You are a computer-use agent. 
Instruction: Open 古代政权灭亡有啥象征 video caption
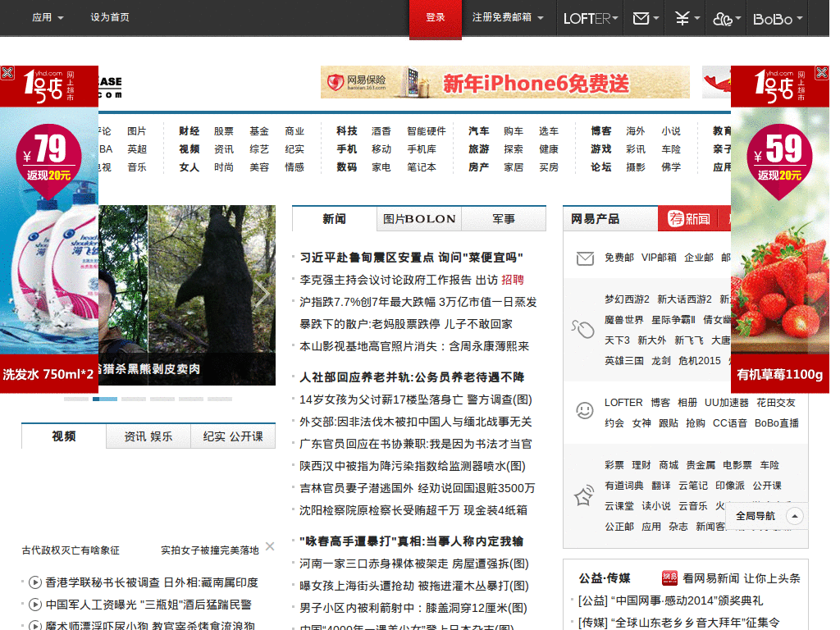click(71, 550)
